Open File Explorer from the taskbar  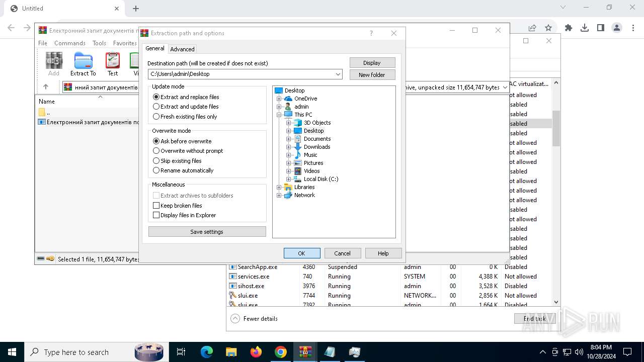click(x=231, y=352)
